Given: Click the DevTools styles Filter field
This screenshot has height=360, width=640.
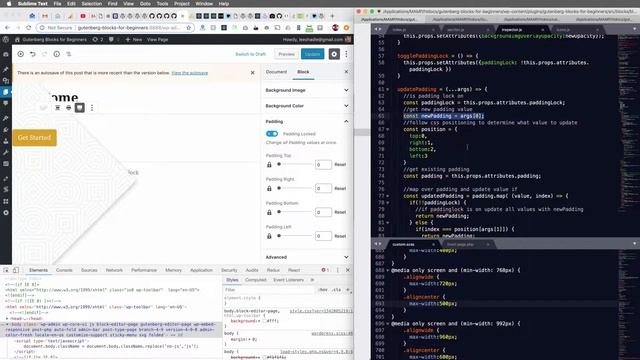Looking at the screenshot, I should click(269, 290).
